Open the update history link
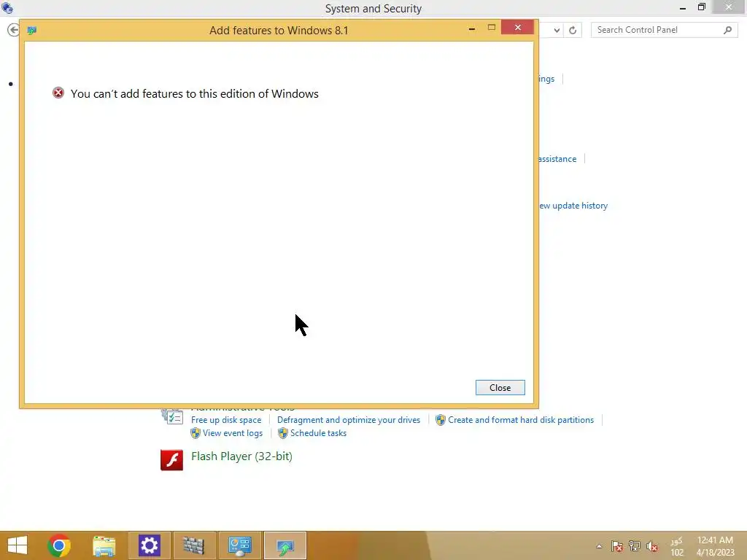Screen dimensions: 747x560 pyautogui.click(x=573, y=206)
